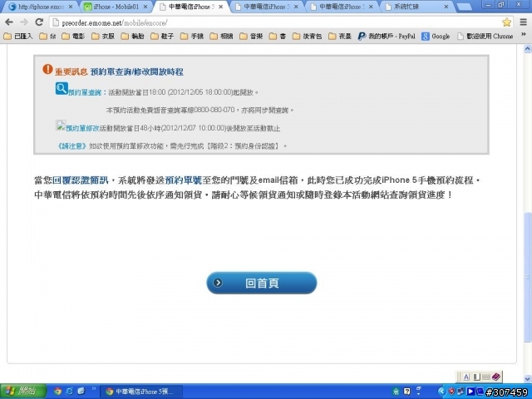
Task: Open the 預約單修改 link
Action: pos(82,128)
